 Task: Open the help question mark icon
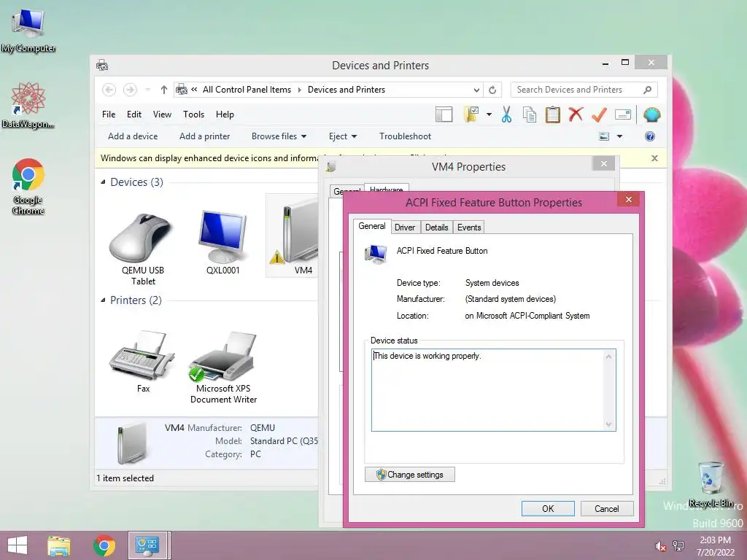650,136
